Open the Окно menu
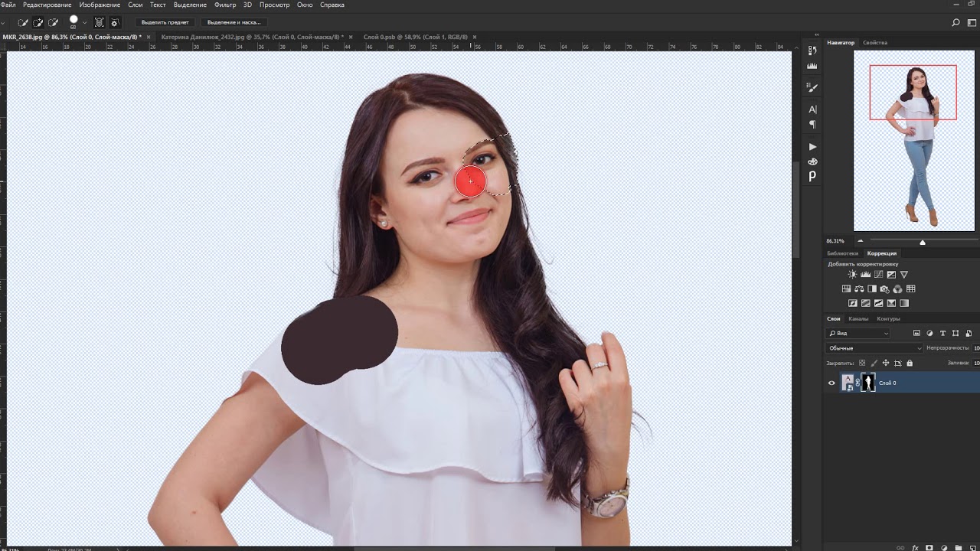The width and height of the screenshot is (980, 551). [305, 5]
